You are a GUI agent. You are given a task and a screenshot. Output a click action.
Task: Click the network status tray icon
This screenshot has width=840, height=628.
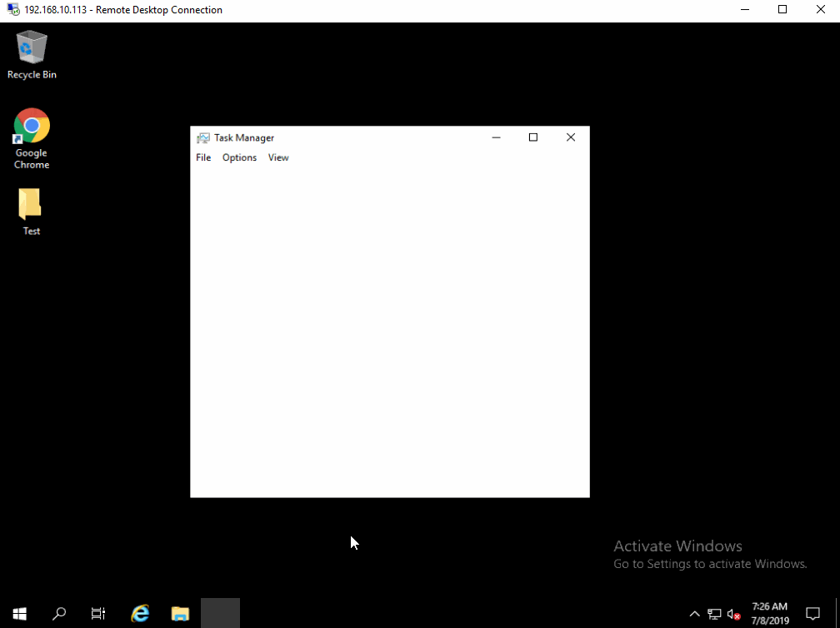(714, 615)
